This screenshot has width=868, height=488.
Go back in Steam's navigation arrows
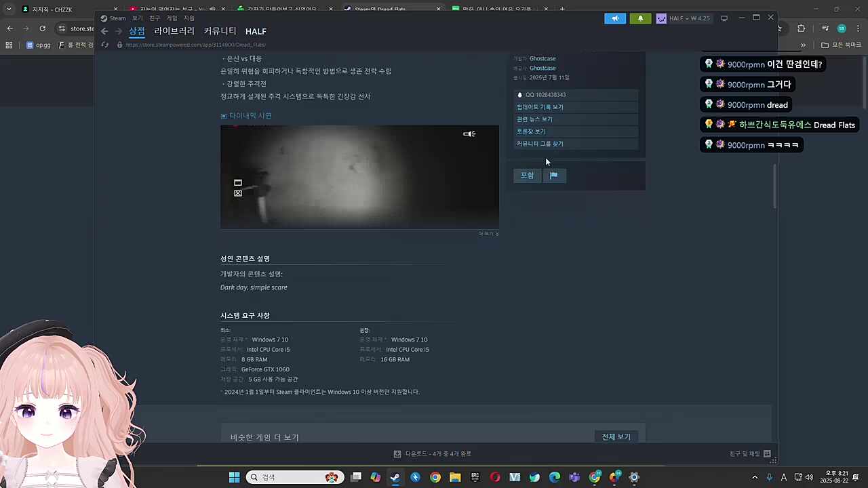pos(104,31)
